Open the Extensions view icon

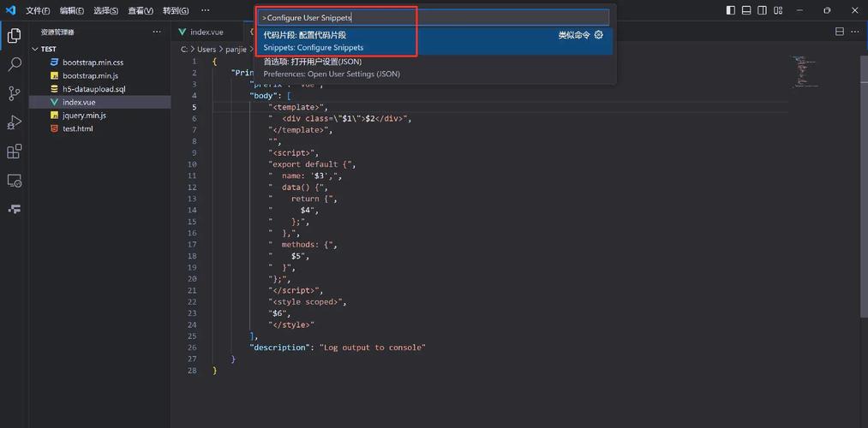tap(15, 152)
